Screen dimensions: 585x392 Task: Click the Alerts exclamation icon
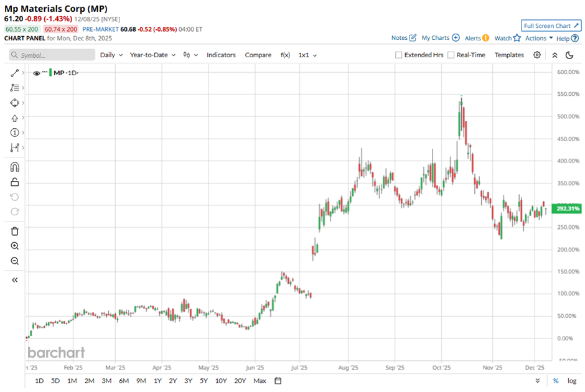coord(485,38)
